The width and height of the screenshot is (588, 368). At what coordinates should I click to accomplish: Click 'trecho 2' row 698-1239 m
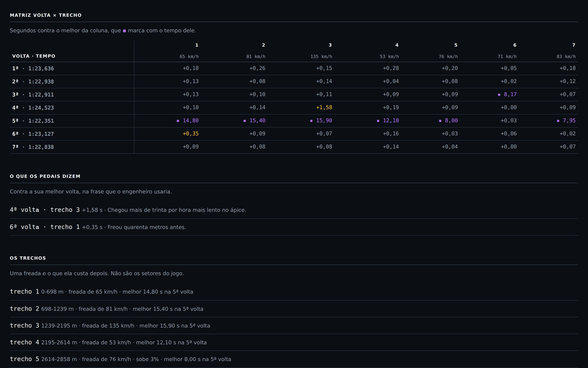(x=294, y=309)
